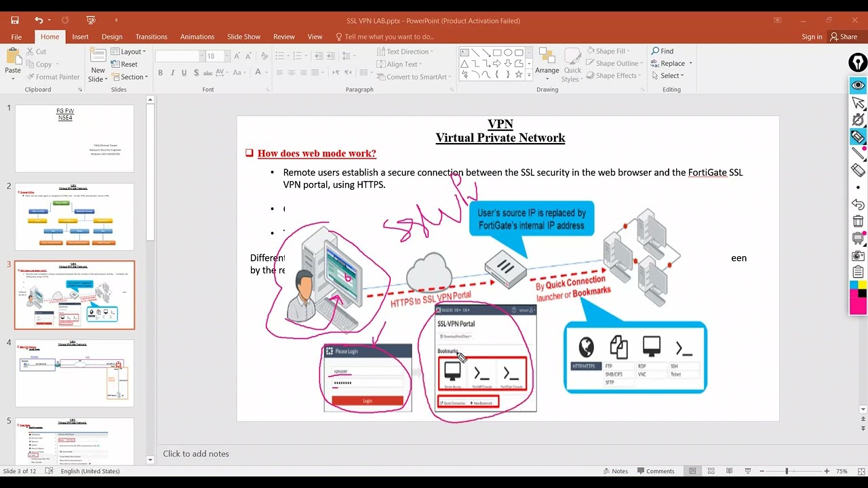Image resolution: width=868 pixels, height=488 pixels.
Task: Expand Text Direction dropdown
Action: pos(404,52)
